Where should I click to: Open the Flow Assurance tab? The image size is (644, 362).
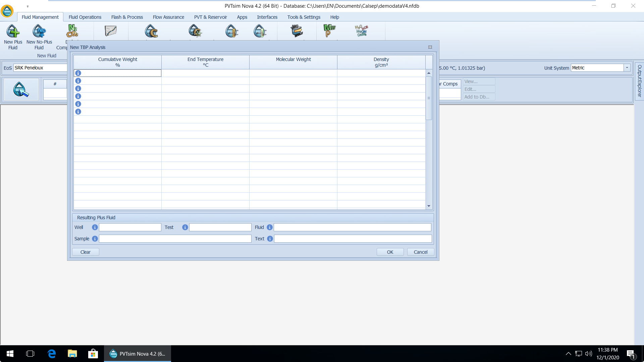point(168,17)
